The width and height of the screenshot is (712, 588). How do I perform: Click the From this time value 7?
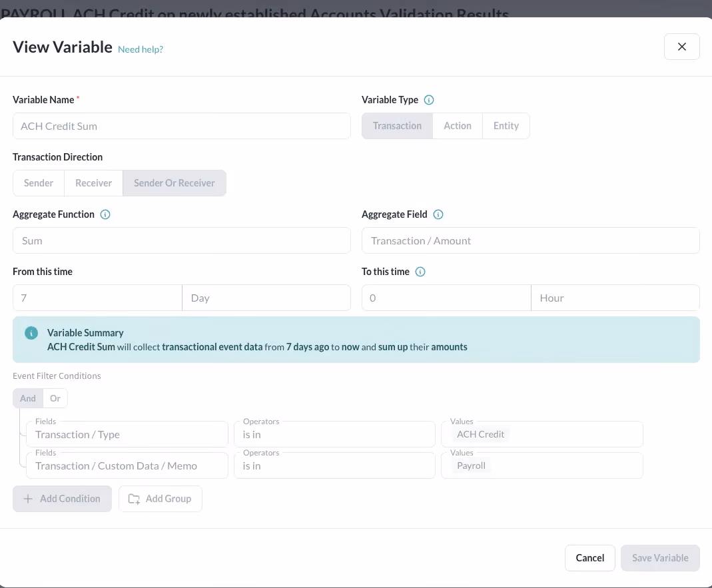[98, 298]
